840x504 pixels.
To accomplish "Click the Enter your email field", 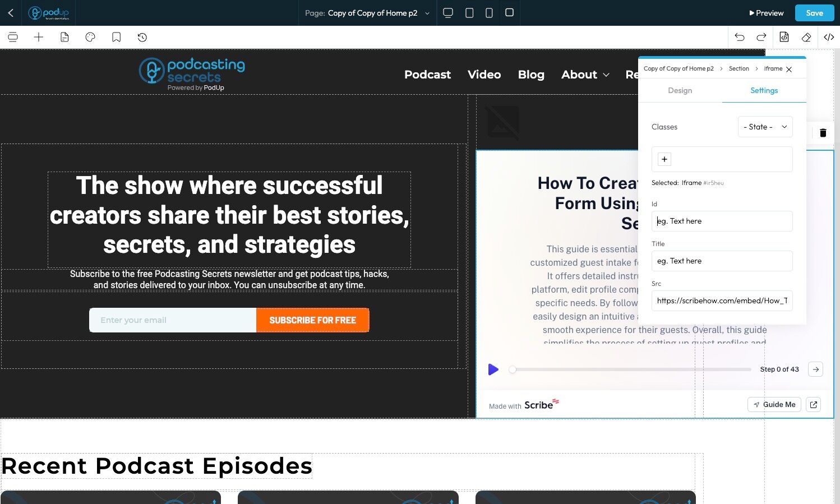I will click(x=173, y=320).
